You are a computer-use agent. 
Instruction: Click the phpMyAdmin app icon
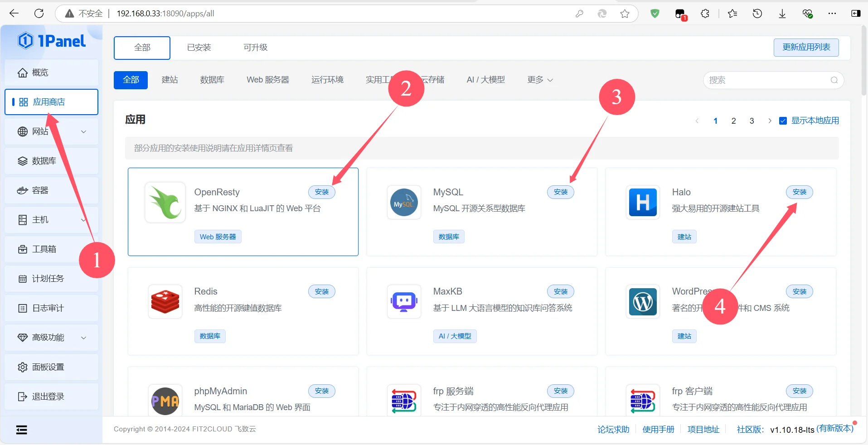(165, 401)
